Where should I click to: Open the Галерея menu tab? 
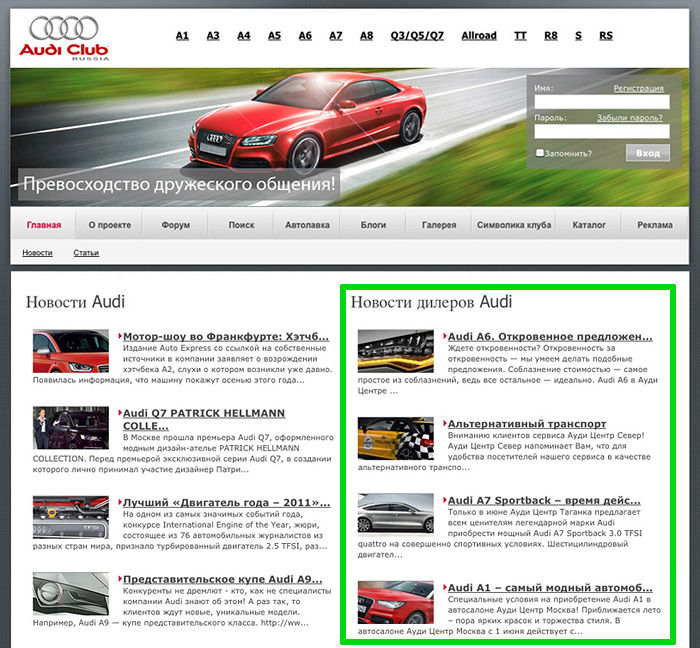point(439,225)
